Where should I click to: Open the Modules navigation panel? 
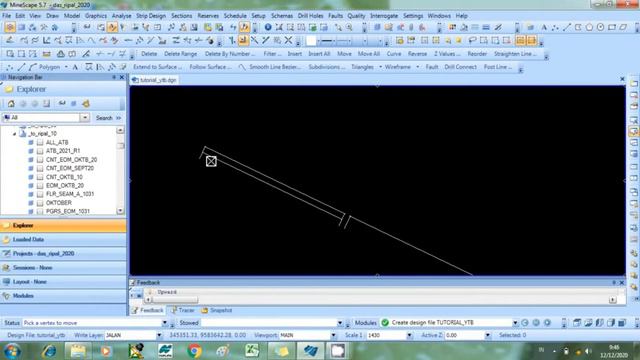(63, 296)
